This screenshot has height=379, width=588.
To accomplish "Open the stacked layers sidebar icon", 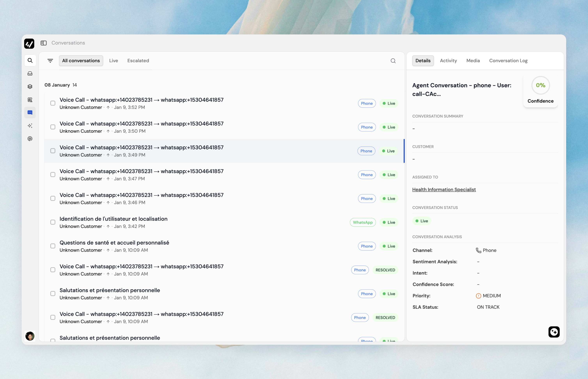I will click(x=30, y=87).
